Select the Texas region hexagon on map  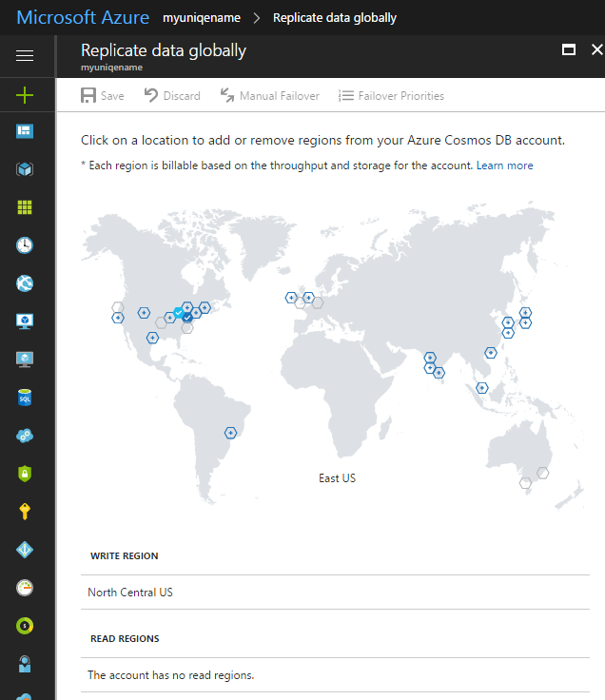point(153,338)
